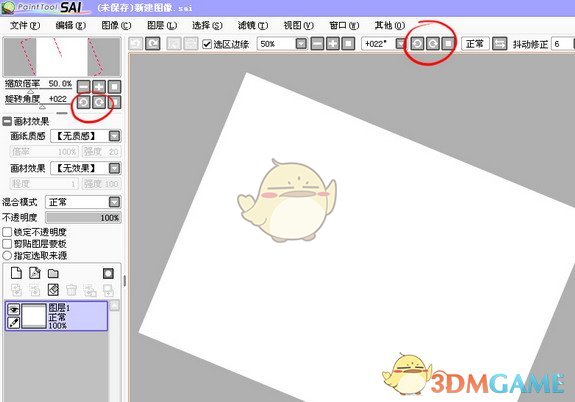This screenshot has width=575, height=402.
Task: Open the 50% zoom dropdown
Action: click(301, 44)
